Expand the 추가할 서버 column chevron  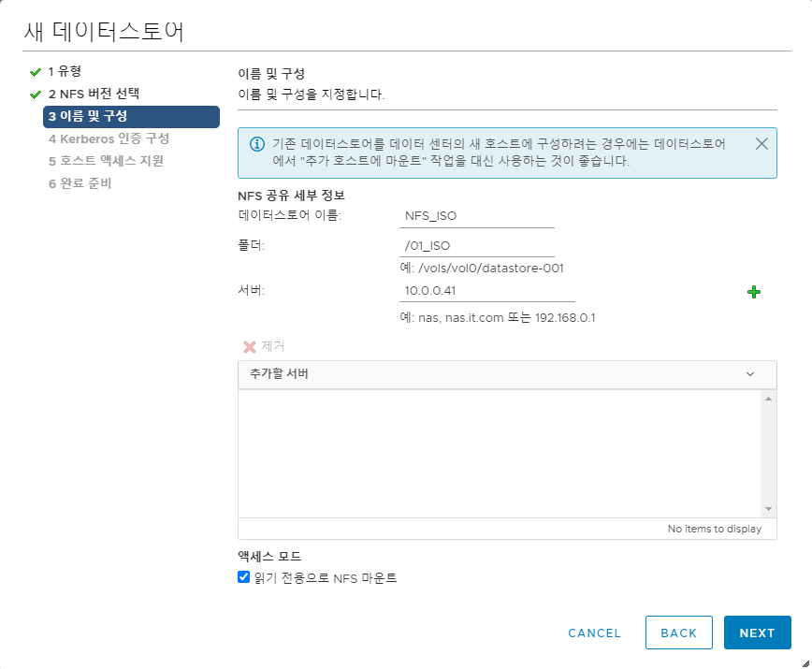pyautogui.click(x=750, y=374)
